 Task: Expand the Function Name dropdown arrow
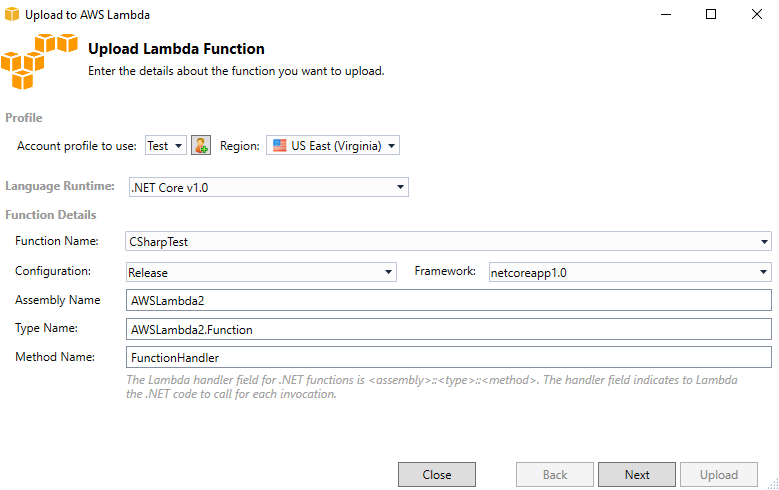(764, 242)
